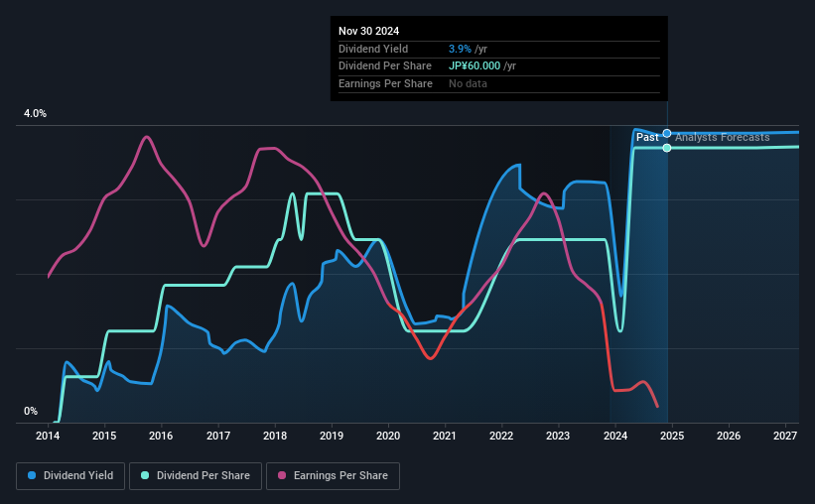Viewport: 815px width, 504px height.
Task: Click the 2026 x-axis label
Action: pos(729,436)
